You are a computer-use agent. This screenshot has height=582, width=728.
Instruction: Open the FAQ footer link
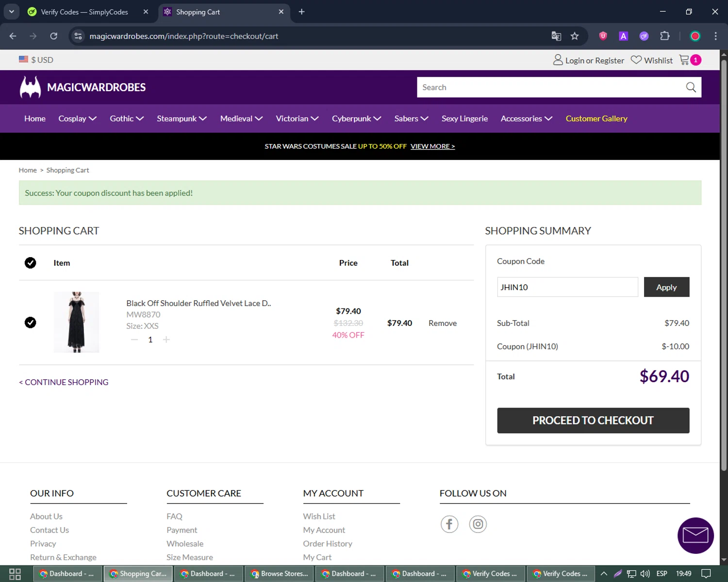coord(174,517)
